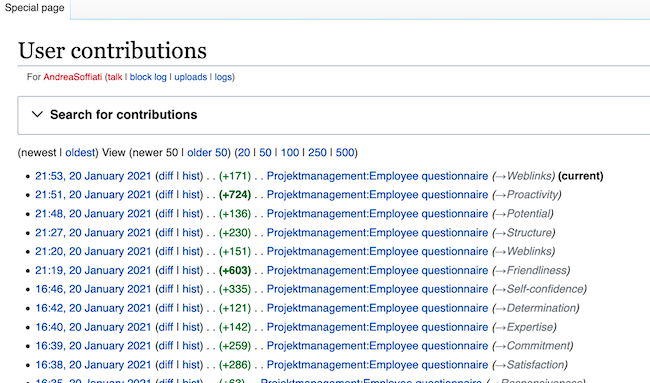This screenshot has width=650, height=383.
Task: Open the user's talk page link
Action: 115,77
